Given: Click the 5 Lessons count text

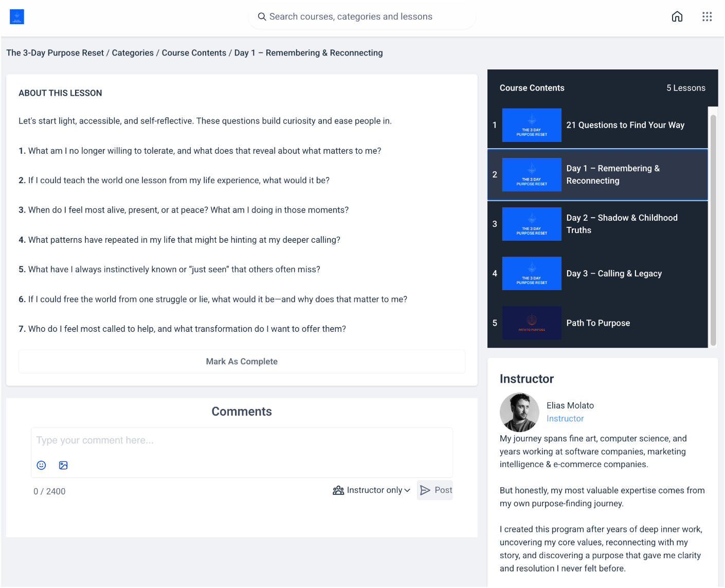Looking at the screenshot, I should (686, 88).
